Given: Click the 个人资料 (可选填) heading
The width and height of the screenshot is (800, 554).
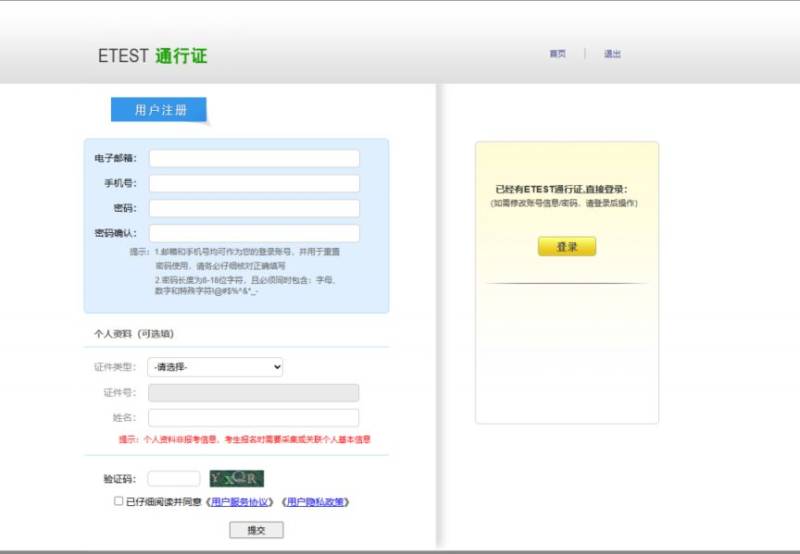Looking at the screenshot, I should point(134,334).
